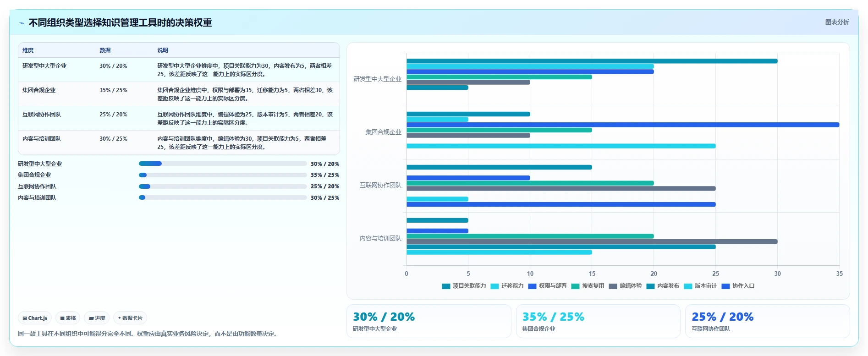Toggle the 迁移能力 legend series
868x356 pixels.
(507, 286)
